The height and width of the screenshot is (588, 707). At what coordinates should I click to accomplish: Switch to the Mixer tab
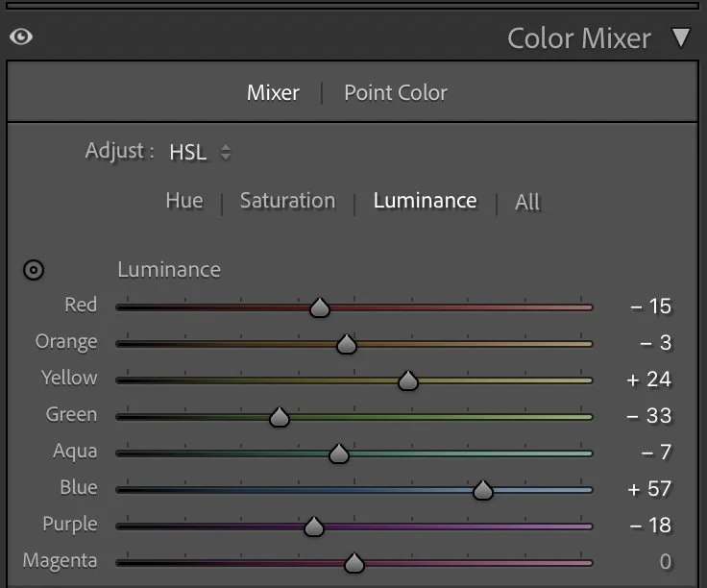(273, 93)
